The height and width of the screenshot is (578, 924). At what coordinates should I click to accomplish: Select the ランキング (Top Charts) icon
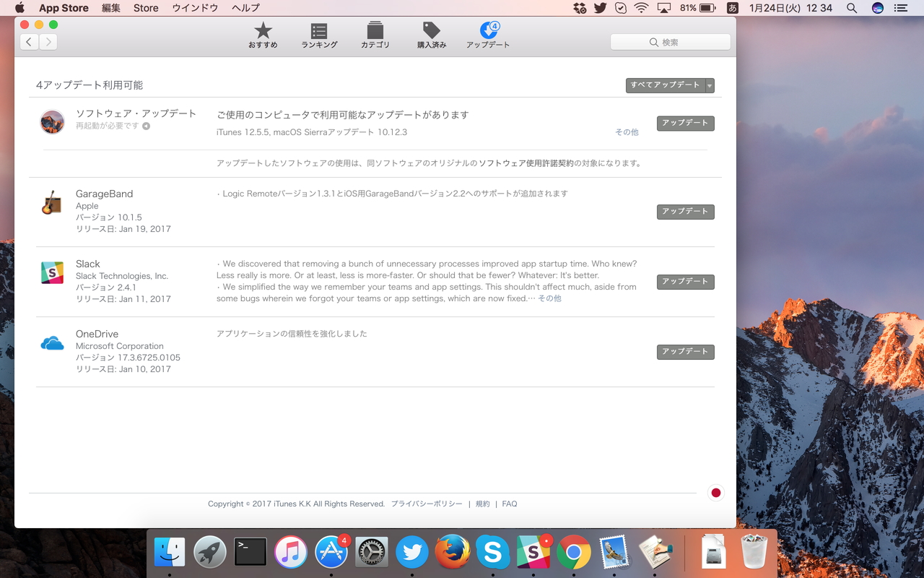pyautogui.click(x=318, y=35)
